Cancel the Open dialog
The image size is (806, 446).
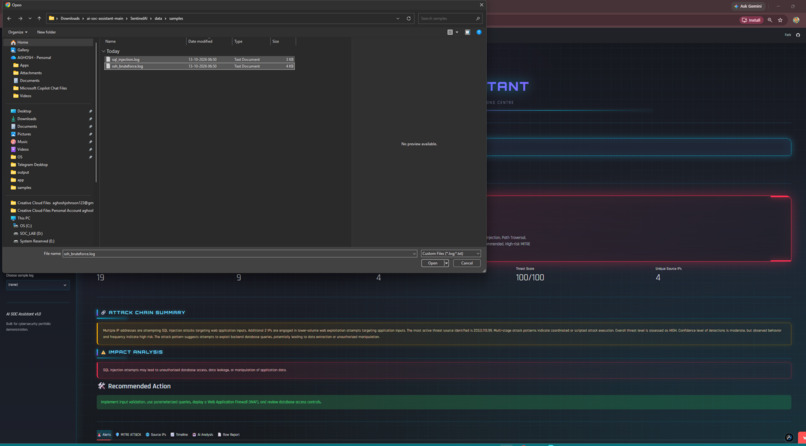coord(467,263)
